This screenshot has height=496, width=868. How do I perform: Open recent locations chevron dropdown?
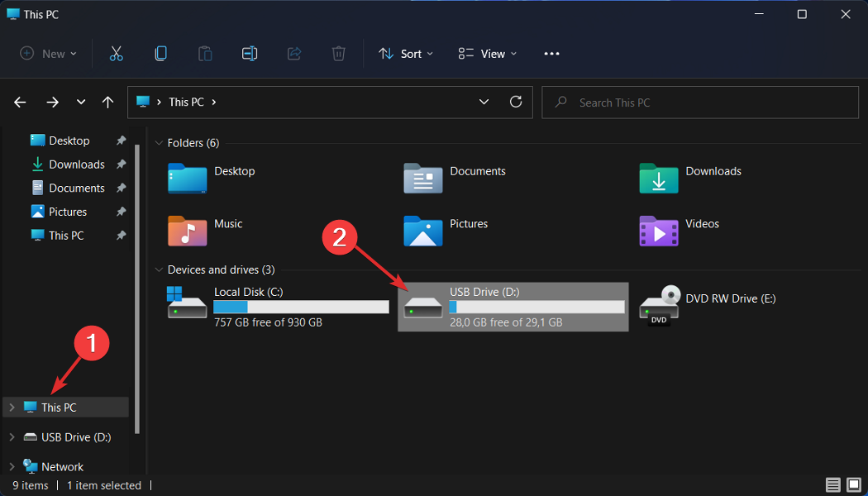(81, 103)
